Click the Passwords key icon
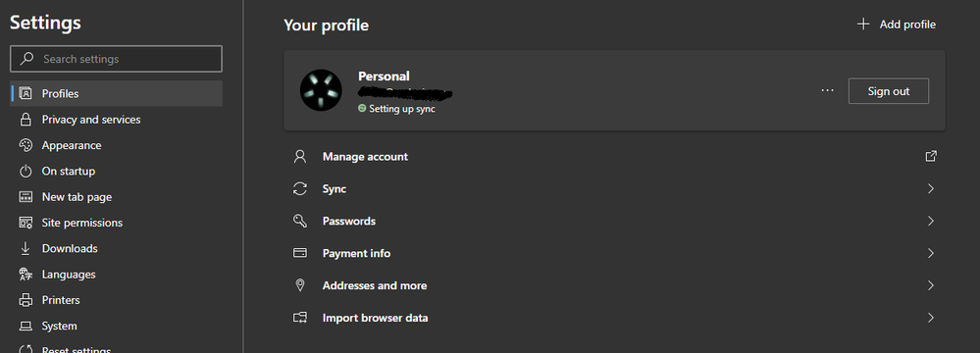This screenshot has height=353, width=980. click(x=300, y=222)
